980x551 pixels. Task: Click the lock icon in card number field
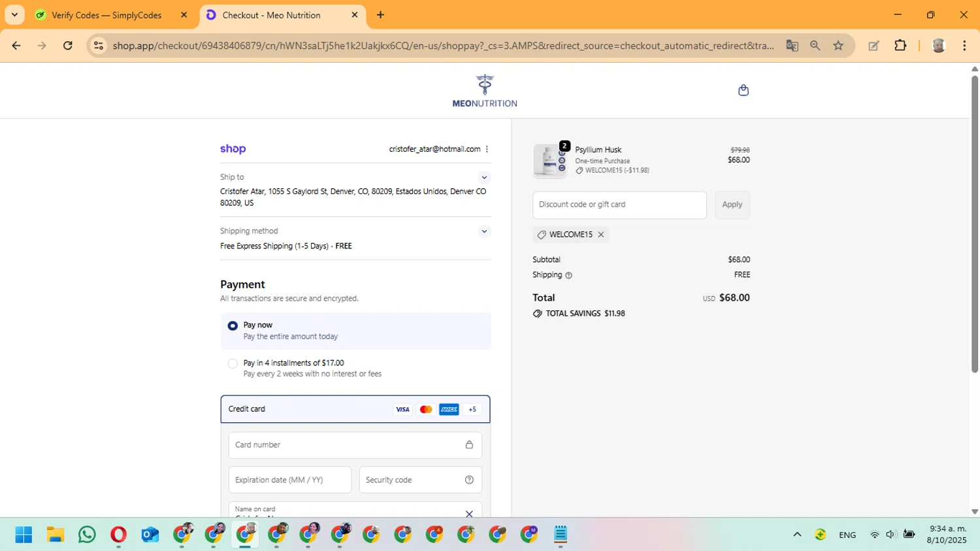tap(469, 444)
